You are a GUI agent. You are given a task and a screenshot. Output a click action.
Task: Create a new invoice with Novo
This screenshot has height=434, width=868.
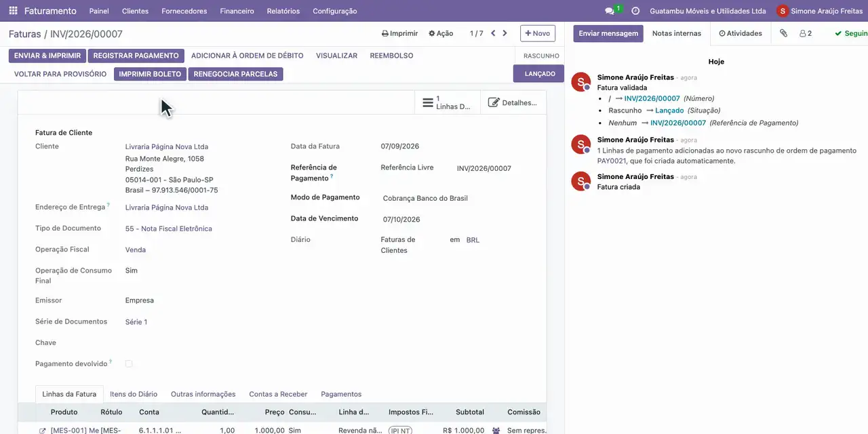point(538,33)
